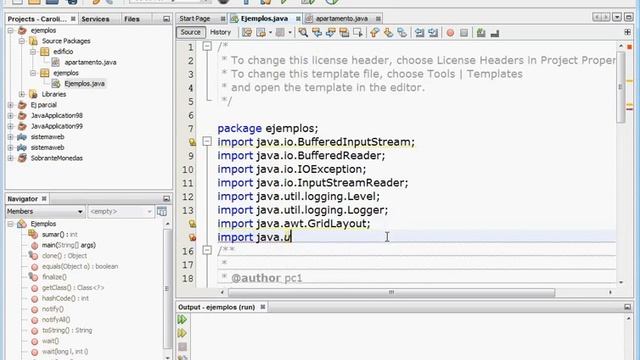
Task: Select main(String[] args) in Navigator
Action: 69,245
